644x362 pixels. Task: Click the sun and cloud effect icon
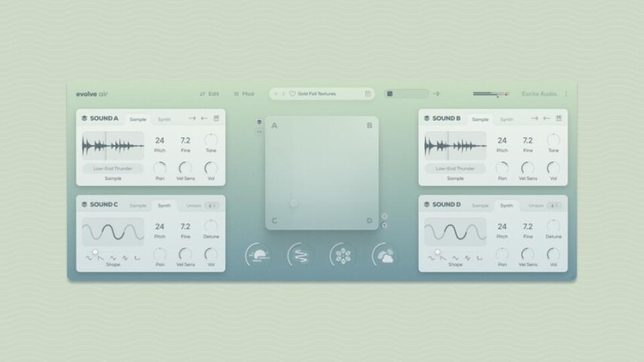(x=385, y=256)
